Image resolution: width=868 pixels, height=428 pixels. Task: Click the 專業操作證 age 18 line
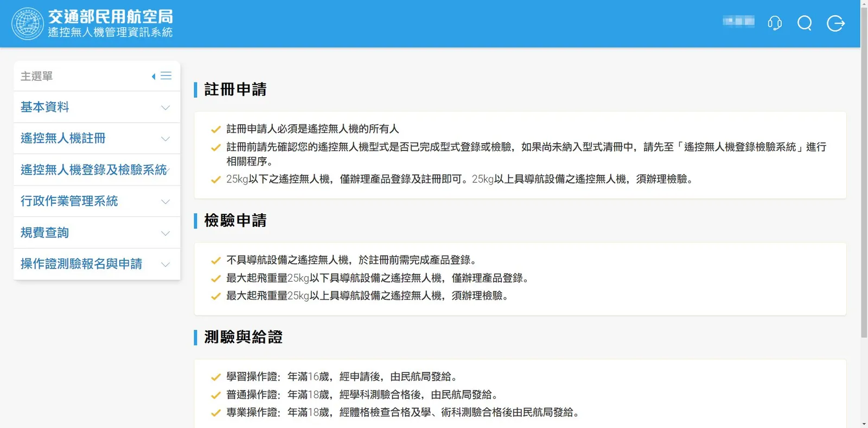coord(403,413)
